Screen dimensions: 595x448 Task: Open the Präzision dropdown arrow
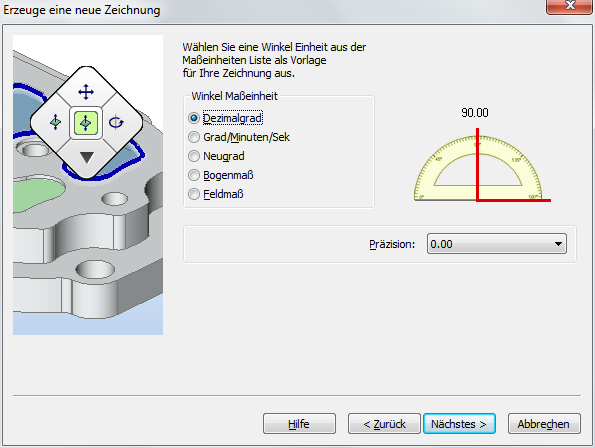pos(558,244)
